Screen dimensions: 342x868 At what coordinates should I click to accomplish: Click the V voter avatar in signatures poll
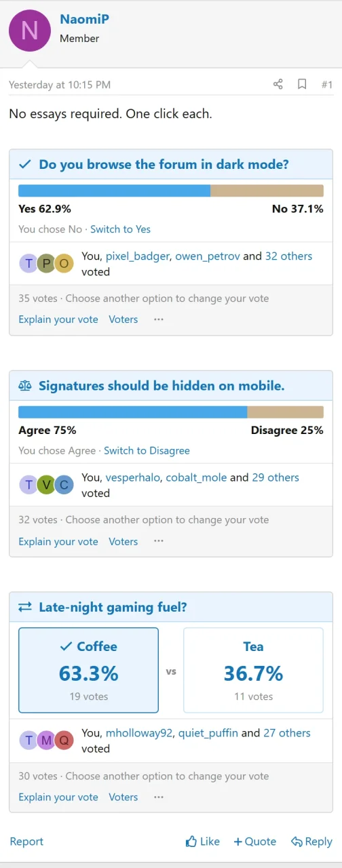[46, 485]
